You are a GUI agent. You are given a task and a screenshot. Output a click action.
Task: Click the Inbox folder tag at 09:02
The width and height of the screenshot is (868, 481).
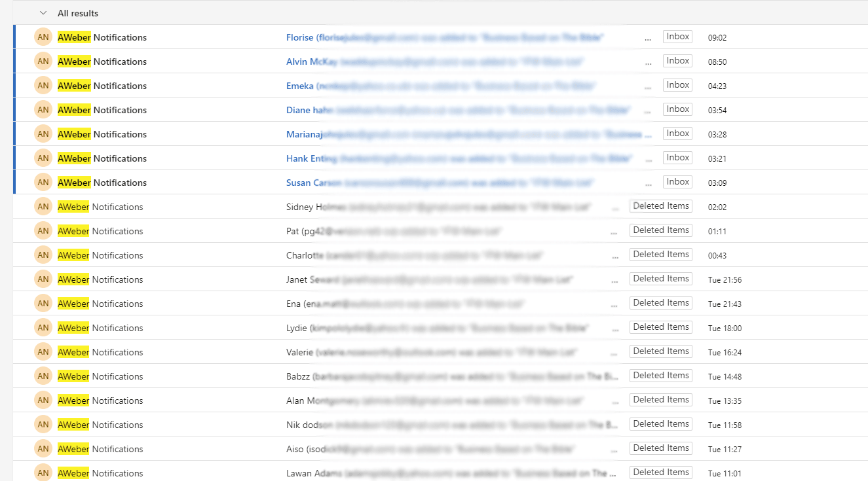point(677,37)
